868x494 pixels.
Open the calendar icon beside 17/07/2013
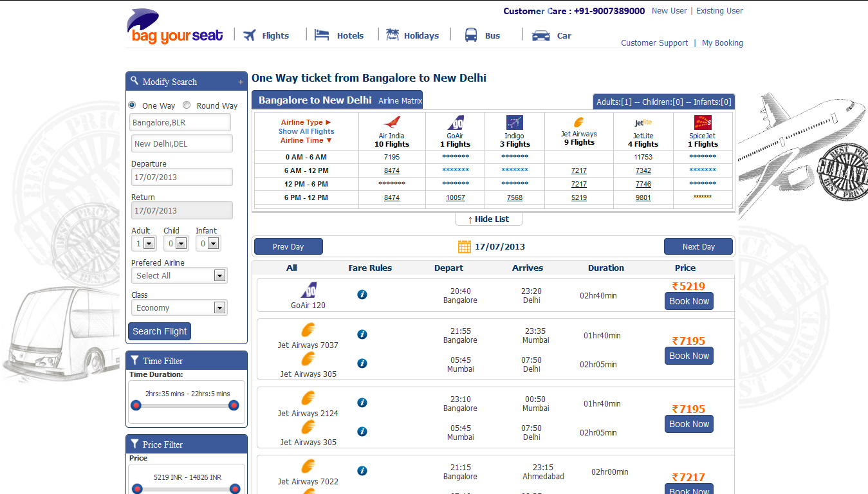point(465,246)
